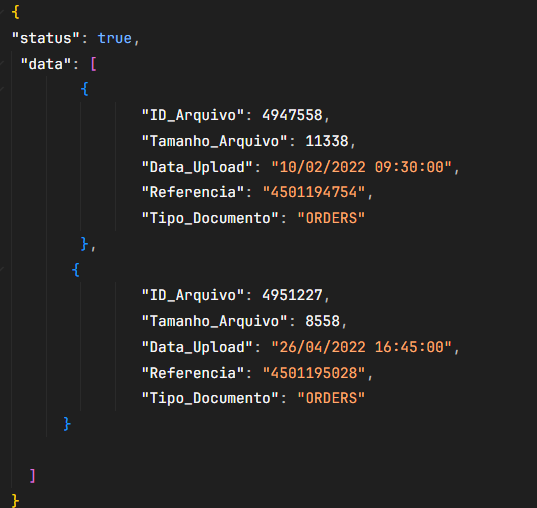
Task: Click the "data" key
Action: 46,64
